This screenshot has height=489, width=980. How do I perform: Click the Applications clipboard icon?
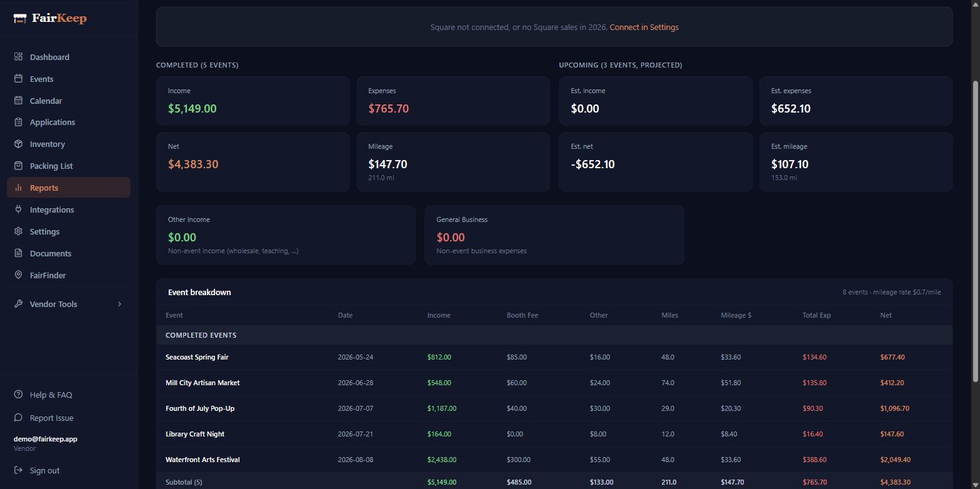pyautogui.click(x=19, y=122)
